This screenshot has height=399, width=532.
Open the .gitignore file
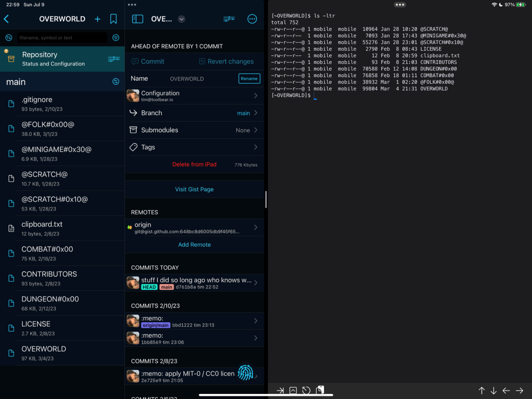tap(62, 104)
